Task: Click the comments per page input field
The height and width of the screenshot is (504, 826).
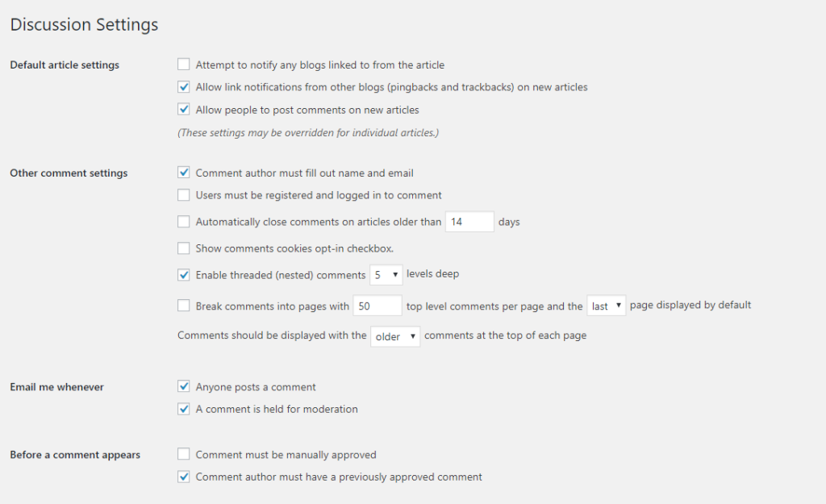Action: (377, 306)
